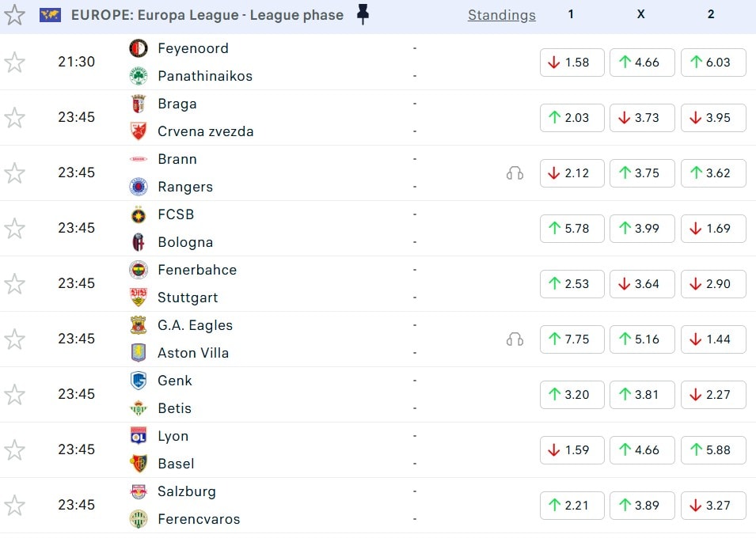Click the Aston Villa crest

(139, 353)
